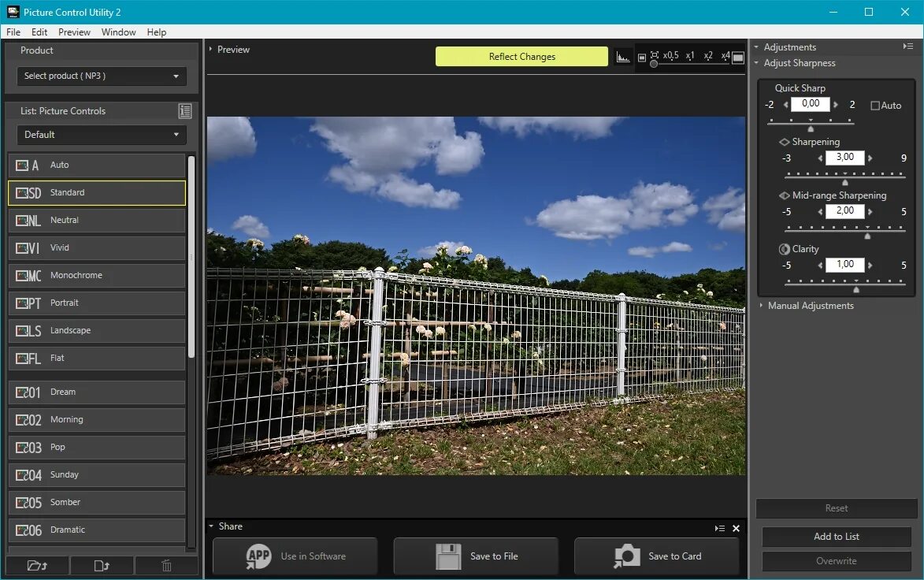The width and height of the screenshot is (924, 580).
Task: Open the Help menu
Action: click(x=156, y=32)
